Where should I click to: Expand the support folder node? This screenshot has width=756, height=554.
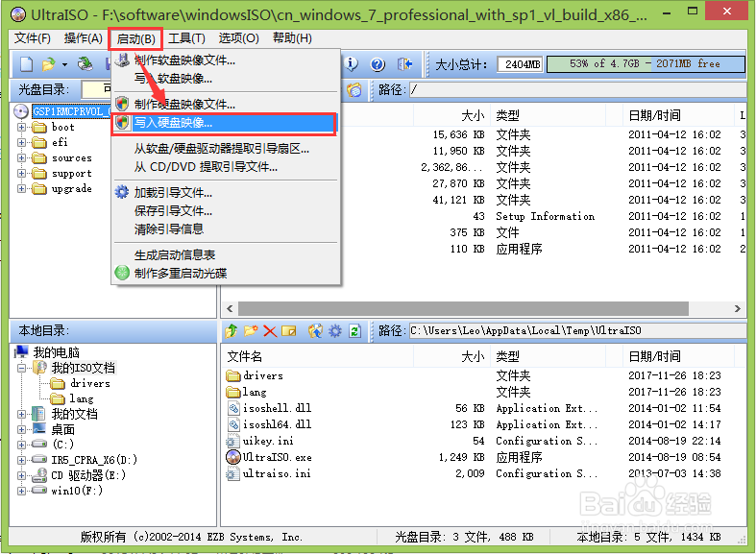[21, 174]
